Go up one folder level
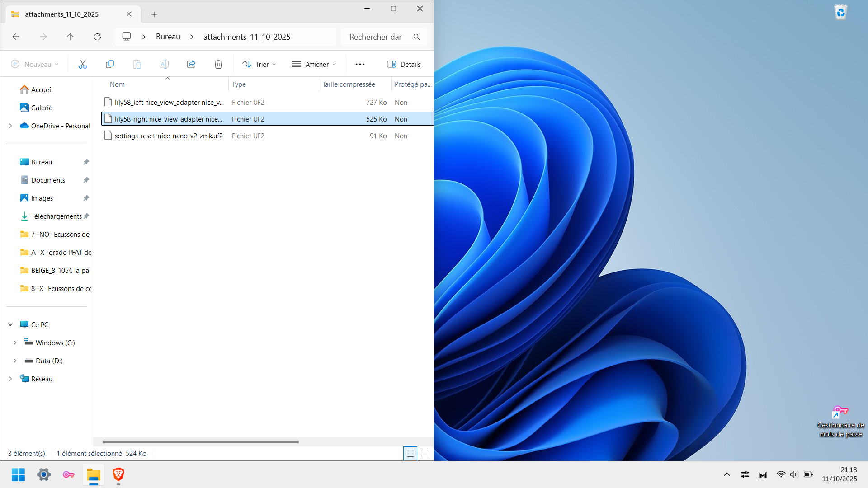868x488 pixels. click(70, 37)
